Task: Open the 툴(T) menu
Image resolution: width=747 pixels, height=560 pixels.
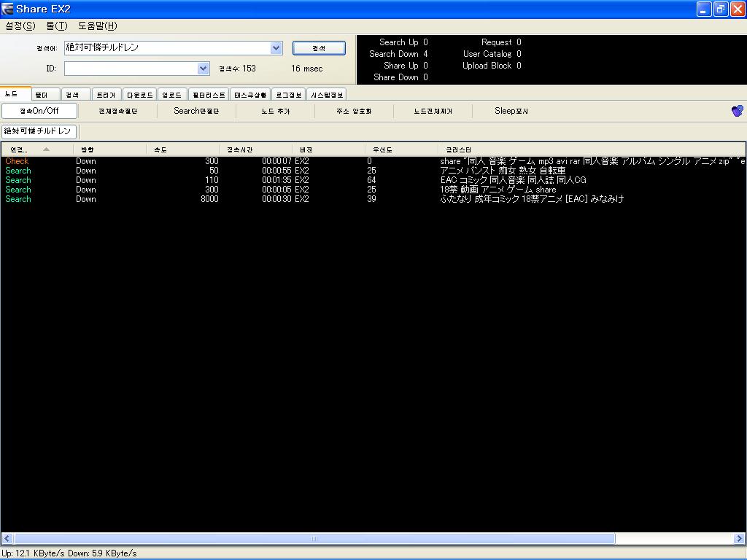Action: [x=57, y=26]
